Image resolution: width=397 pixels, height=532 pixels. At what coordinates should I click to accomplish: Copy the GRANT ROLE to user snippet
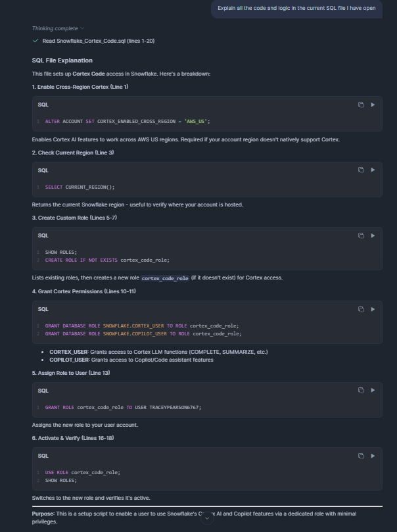(360, 390)
